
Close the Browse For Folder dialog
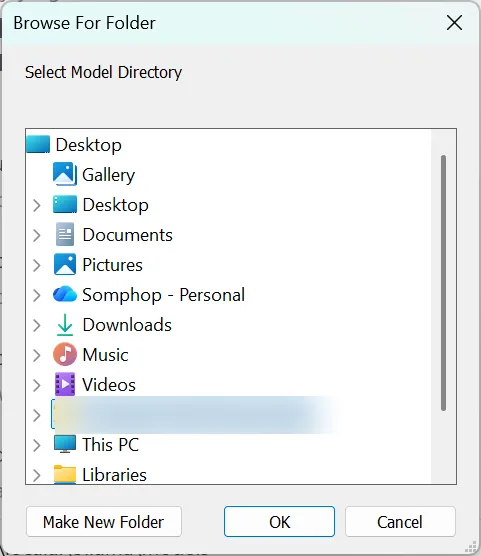[x=454, y=23]
